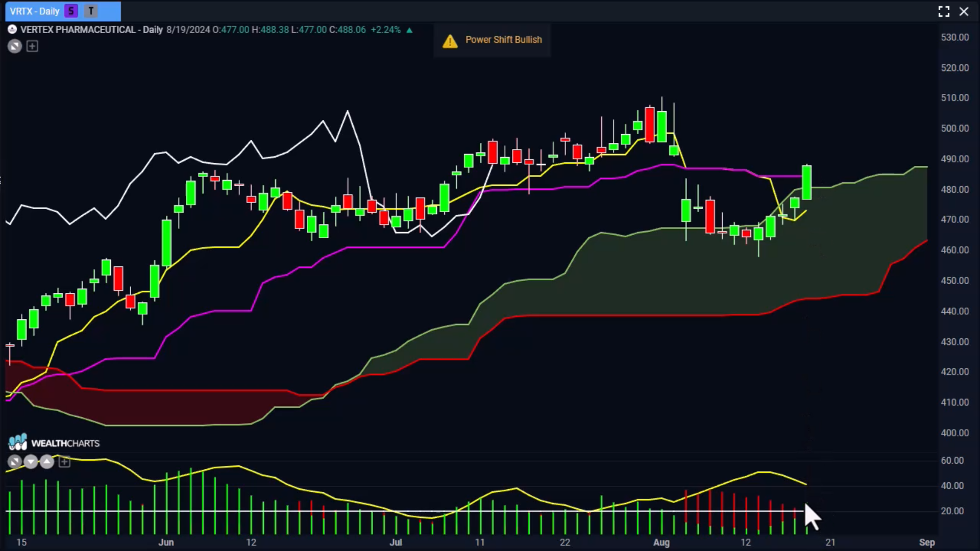
Task: Click the high value H:488.38
Action: 270,30
